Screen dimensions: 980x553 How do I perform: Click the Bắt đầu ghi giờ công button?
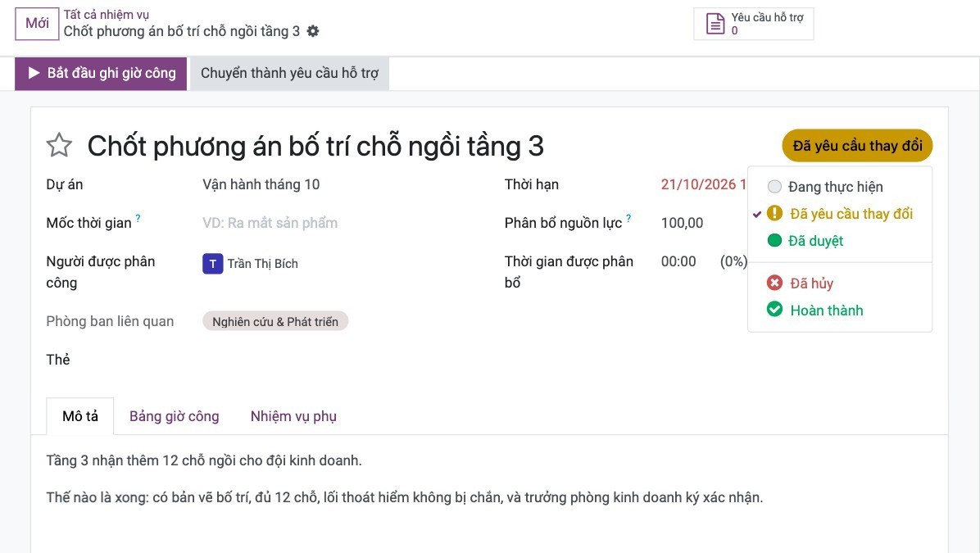(101, 74)
